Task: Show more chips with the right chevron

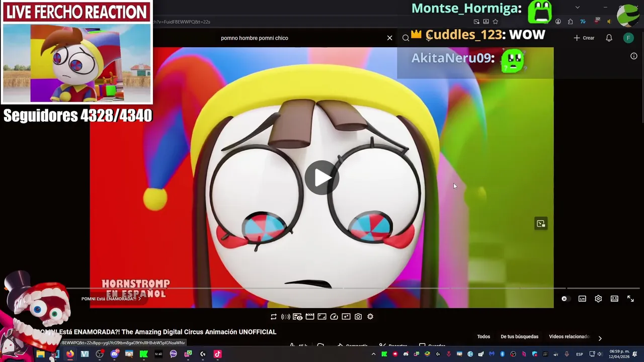Action: (600, 338)
